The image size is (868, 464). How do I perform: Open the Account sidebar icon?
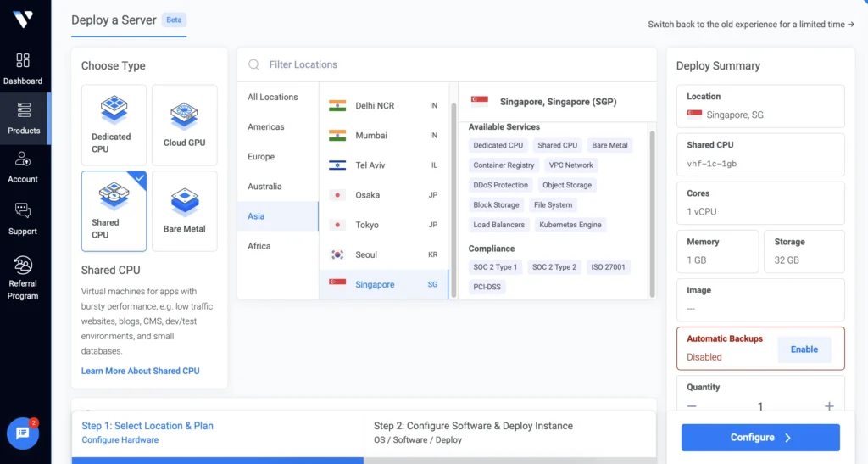tap(23, 159)
